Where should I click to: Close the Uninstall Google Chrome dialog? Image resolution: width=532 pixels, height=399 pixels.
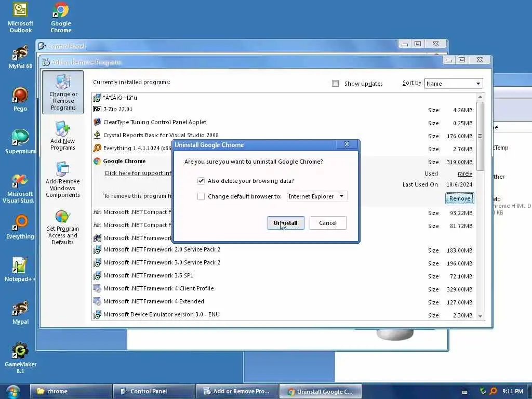click(347, 144)
